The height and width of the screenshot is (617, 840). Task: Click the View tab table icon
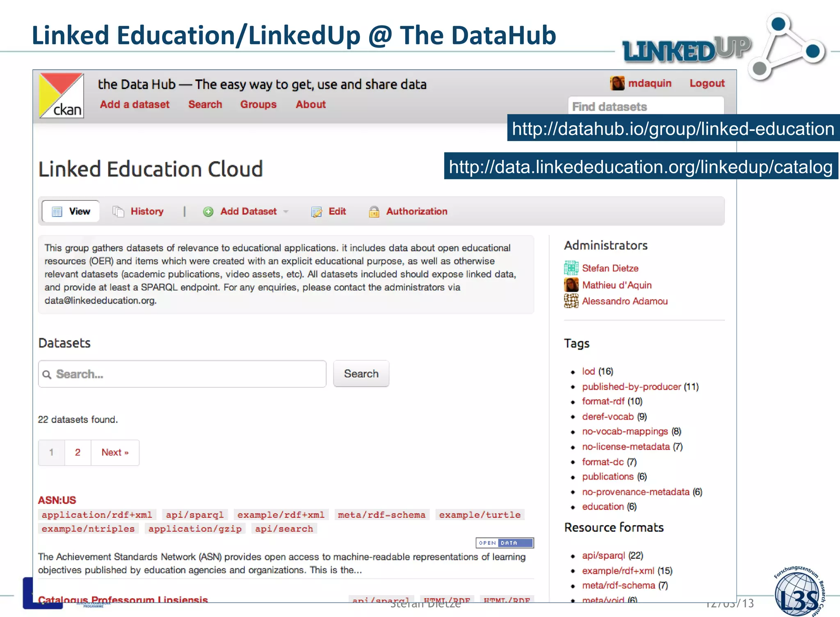tap(57, 212)
